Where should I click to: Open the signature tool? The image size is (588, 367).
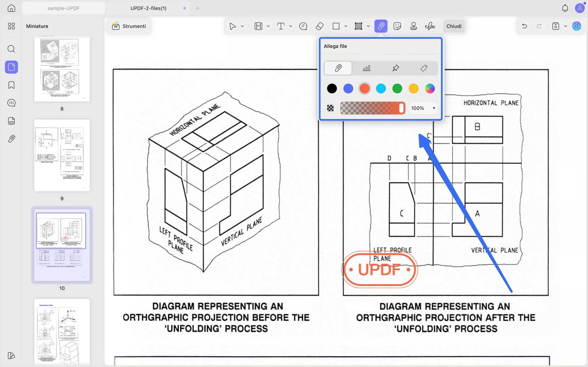pyautogui.click(x=430, y=26)
